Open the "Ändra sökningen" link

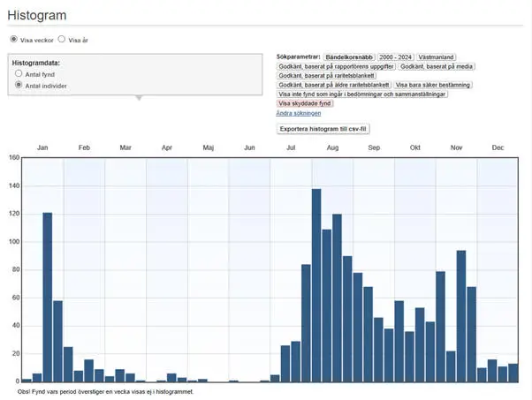click(298, 113)
